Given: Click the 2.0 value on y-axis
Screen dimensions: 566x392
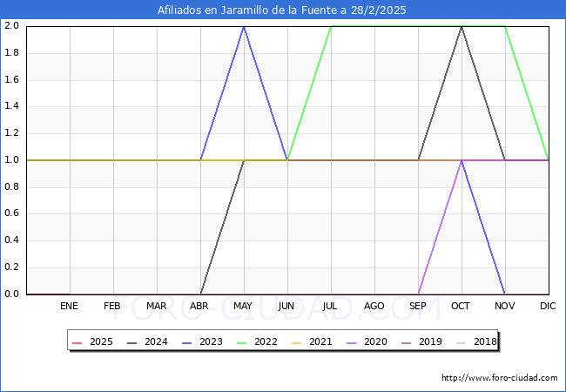Looking at the screenshot, I should (12, 26).
